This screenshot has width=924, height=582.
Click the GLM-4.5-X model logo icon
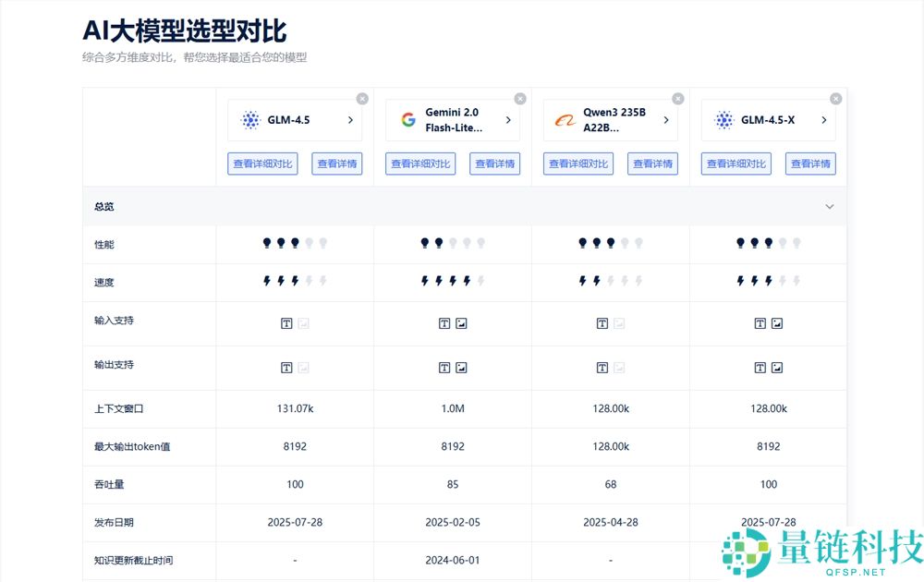click(723, 119)
